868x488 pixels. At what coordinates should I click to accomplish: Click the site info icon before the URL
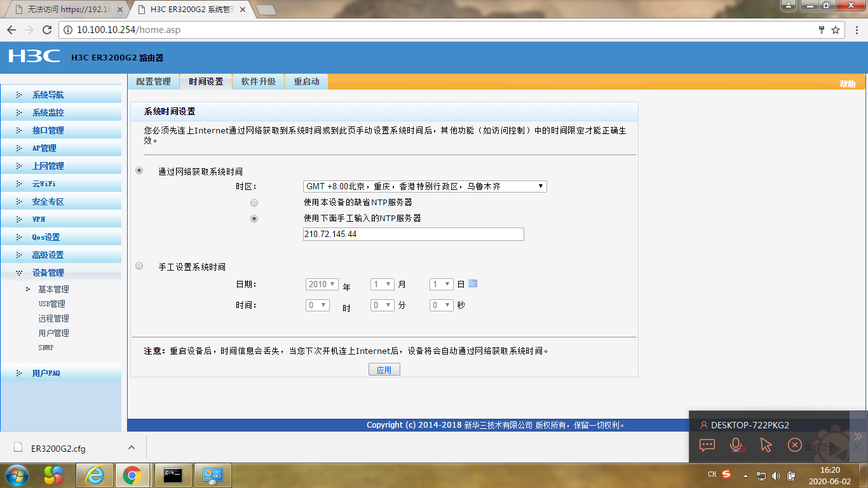68,30
